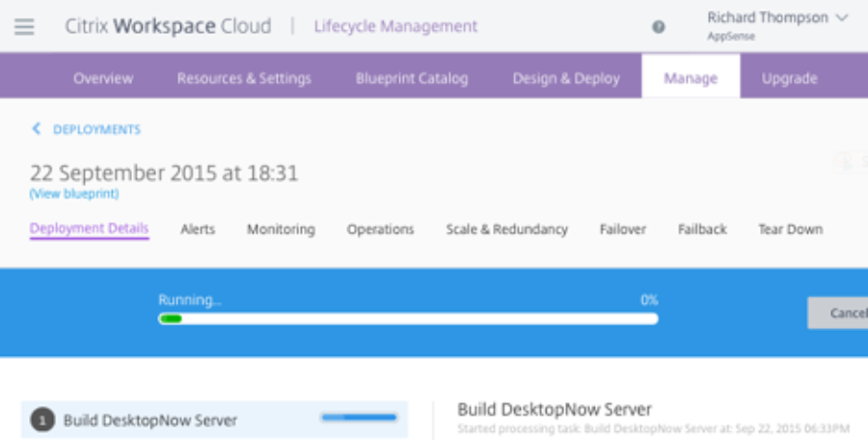Select the Manage tab
The image size is (868, 440).
691,78
